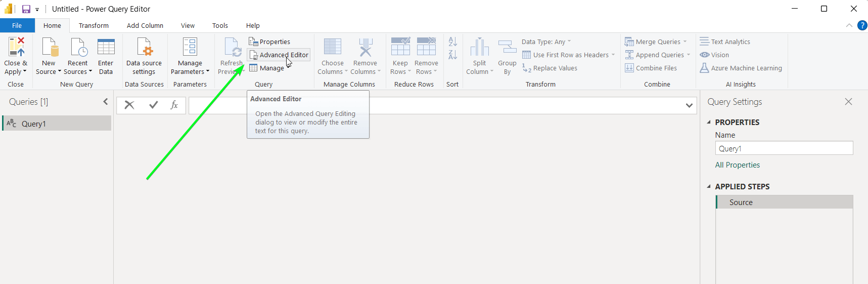Click the Manage Parameters icon
This screenshot has width=868, height=284.
[x=190, y=47]
